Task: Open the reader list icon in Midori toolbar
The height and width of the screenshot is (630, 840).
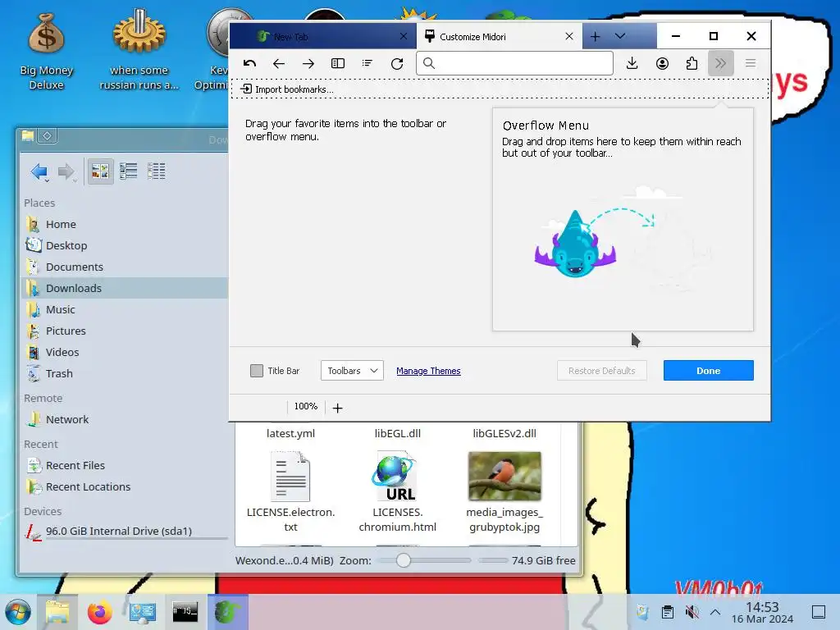Action: point(367,64)
